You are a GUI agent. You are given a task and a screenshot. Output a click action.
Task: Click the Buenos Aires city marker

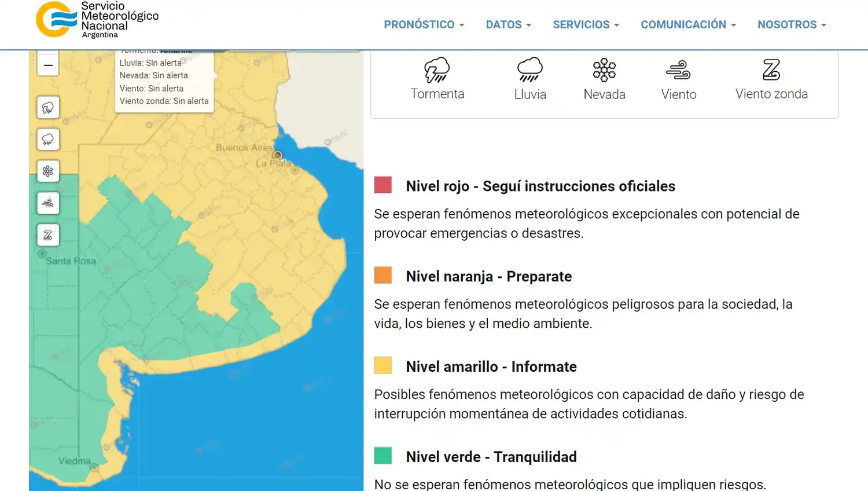[x=277, y=155]
